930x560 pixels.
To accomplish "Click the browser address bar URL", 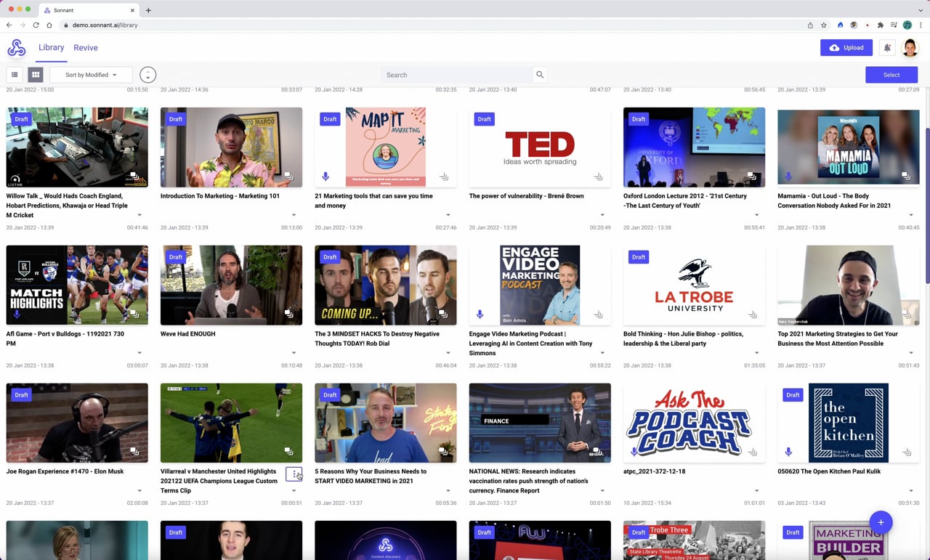I will [105, 25].
